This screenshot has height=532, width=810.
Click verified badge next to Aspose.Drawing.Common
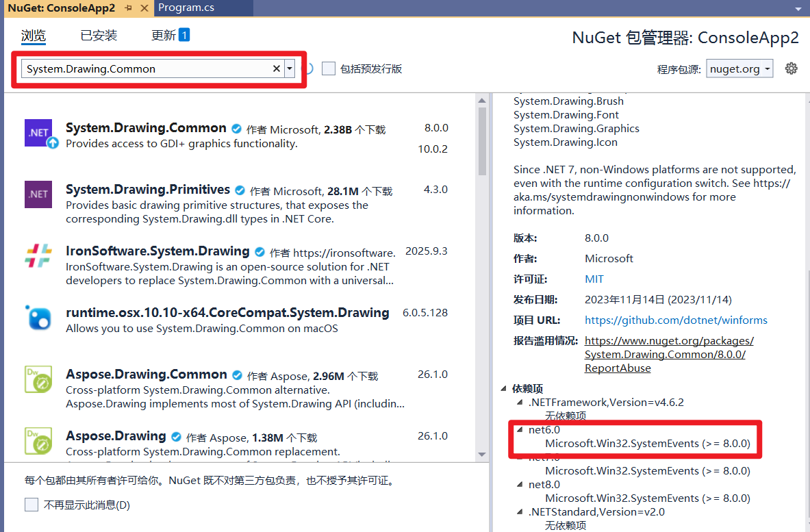tap(237, 375)
